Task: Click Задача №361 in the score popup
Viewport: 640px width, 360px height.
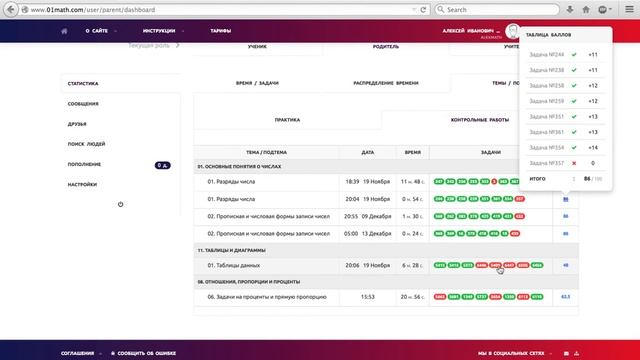Action: (x=547, y=132)
